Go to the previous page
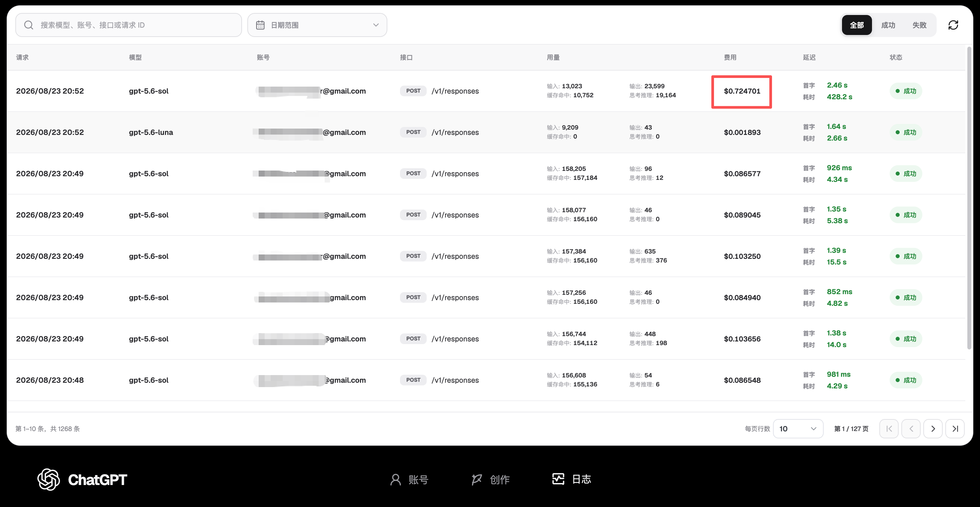Screen dimensions: 980x507 click(x=911, y=429)
